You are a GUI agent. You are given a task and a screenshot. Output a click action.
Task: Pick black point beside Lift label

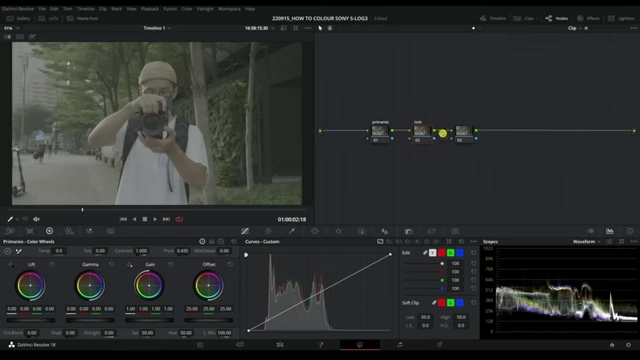tap(10, 264)
